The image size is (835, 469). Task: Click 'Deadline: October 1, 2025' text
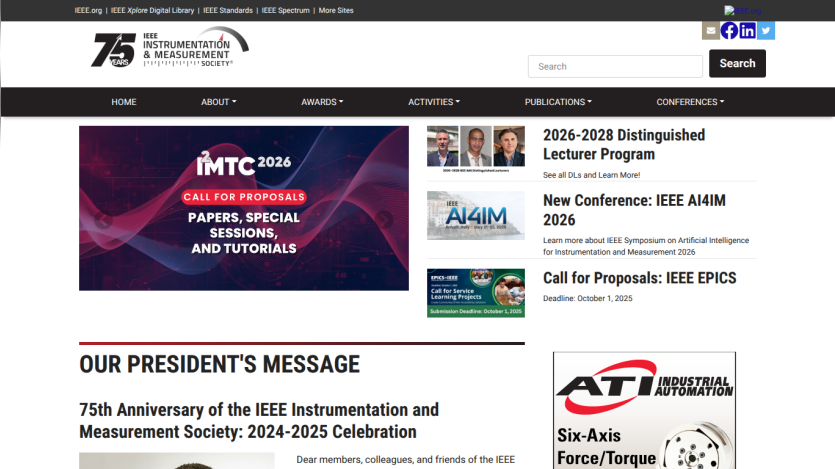tap(588, 299)
